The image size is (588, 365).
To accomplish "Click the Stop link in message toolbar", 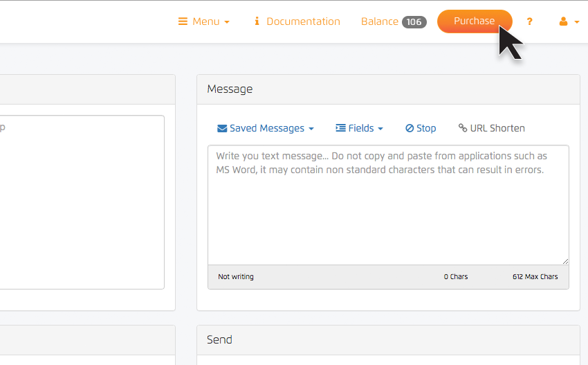I will (421, 128).
